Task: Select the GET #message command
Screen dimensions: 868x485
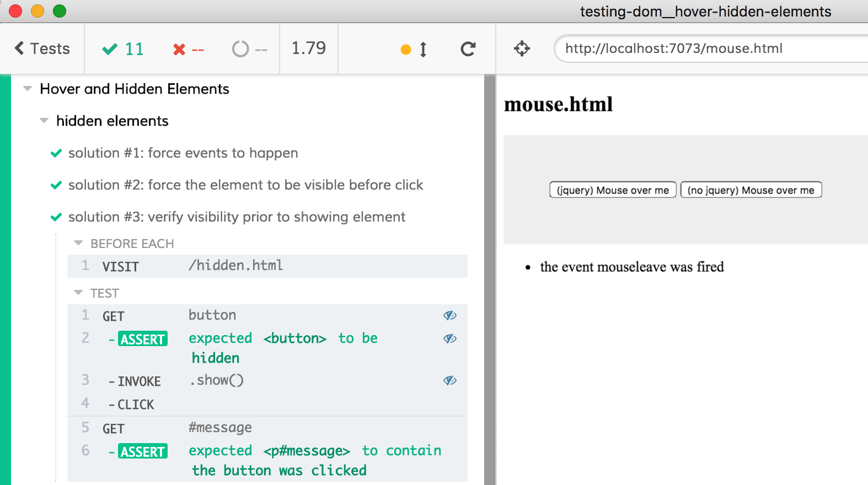Action: [x=267, y=428]
